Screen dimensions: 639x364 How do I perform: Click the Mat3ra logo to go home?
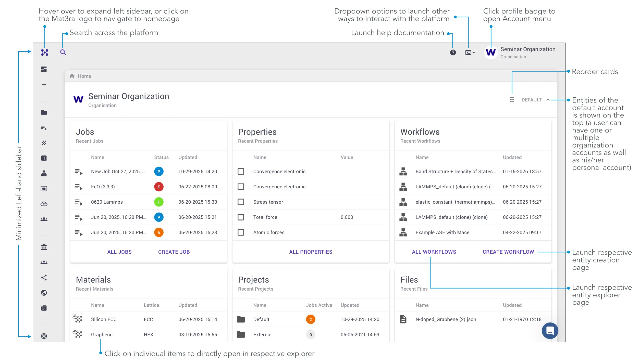[44, 52]
